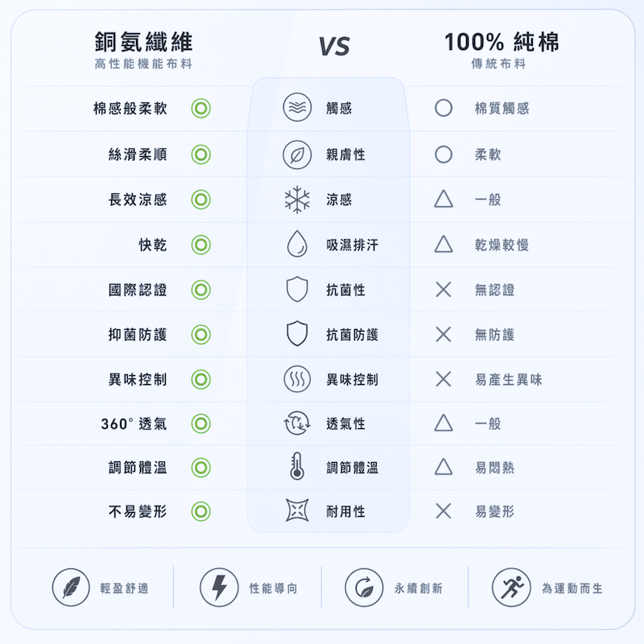Click the durability icon beside 耐用性
The height and width of the screenshot is (644, 644).
(x=297, y=510)
